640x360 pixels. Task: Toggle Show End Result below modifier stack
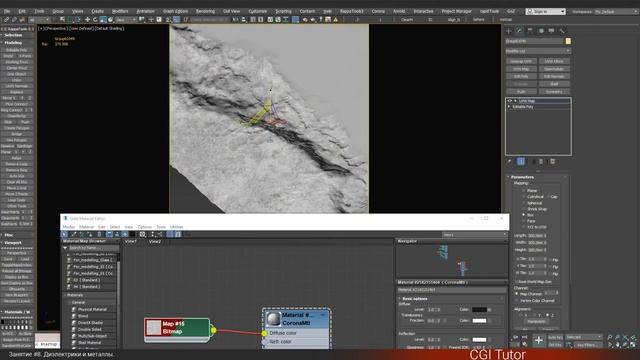coord(521,162)
